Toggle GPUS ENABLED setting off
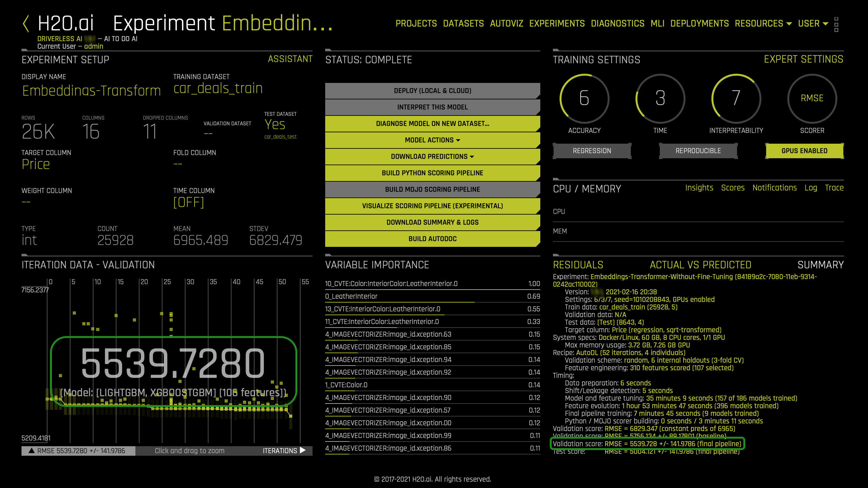The height and width of the screenshot is (488, 868). 804,151
